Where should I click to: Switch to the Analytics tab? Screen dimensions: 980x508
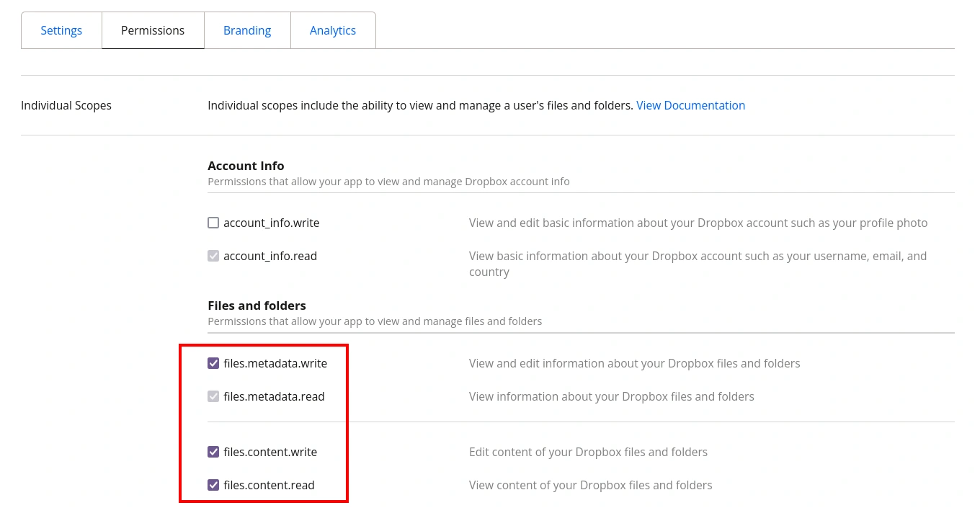(x=332, y=30)
